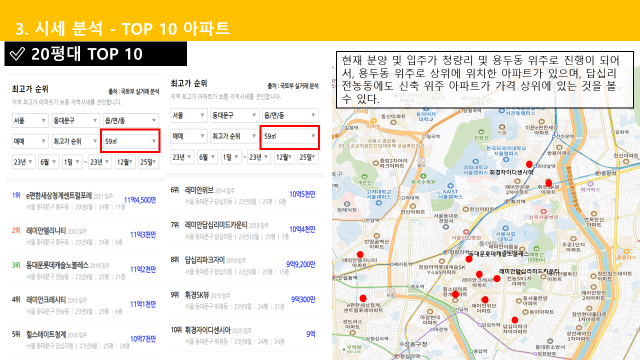Select the red marker beside 동대문롯데캐슬노블레스 label
Screen dimensions: 640x360
tap(469, 259)
